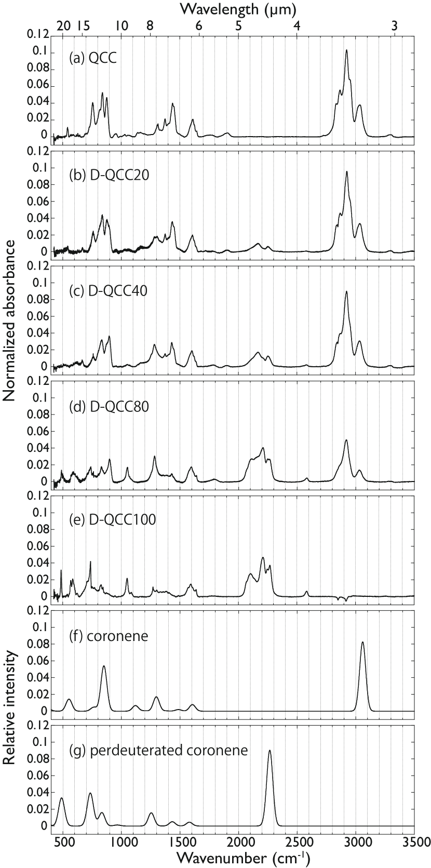Viewport: 431px width, 868px height.
Task: Click the '0.02' y-tick of the coronene panel
Action: click(37, 695)
